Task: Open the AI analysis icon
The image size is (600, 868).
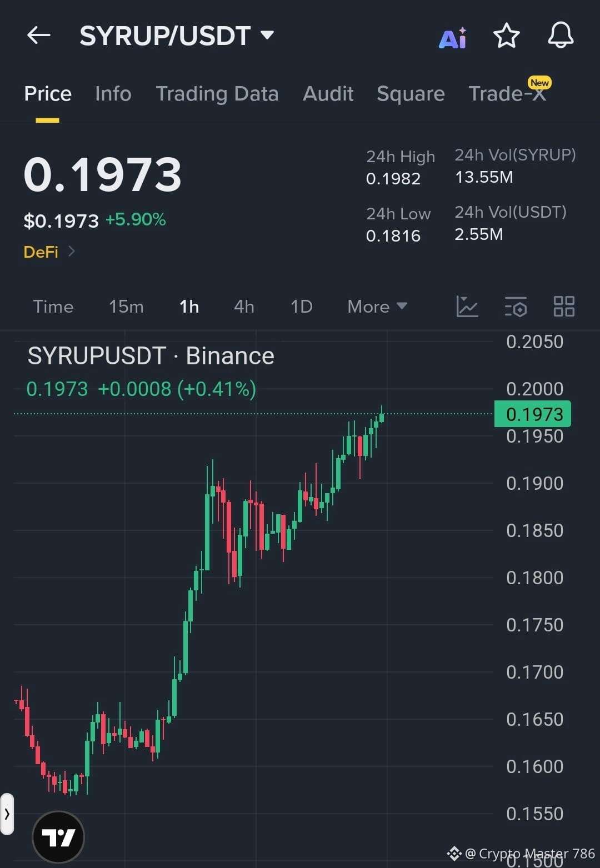Action: coord(453,38)
